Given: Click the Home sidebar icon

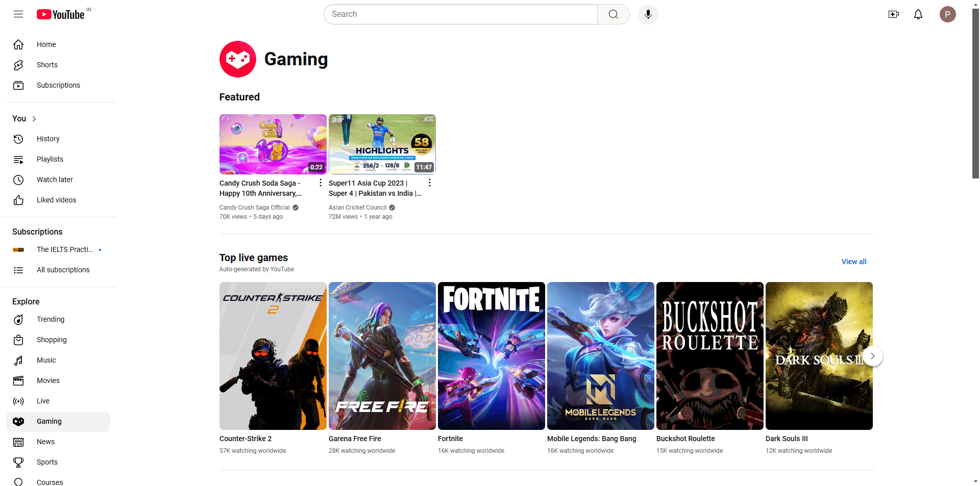Looking at the screenshot, I should (x=18, y=44).
